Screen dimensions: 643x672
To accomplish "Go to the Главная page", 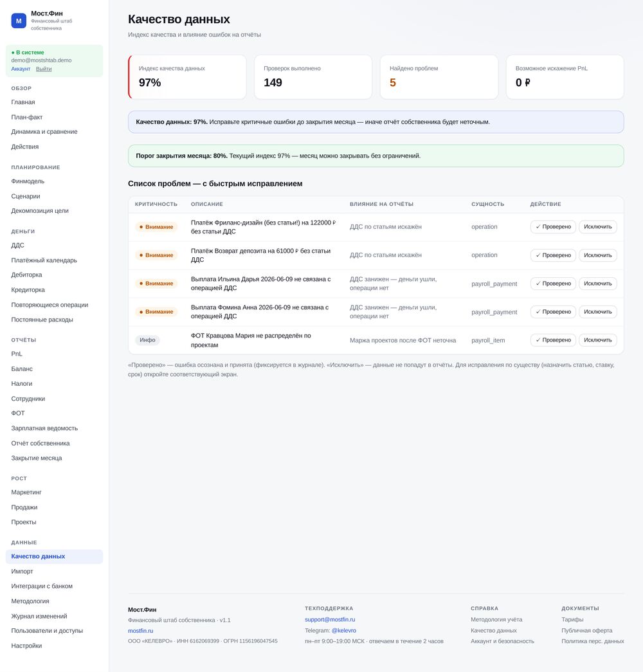I will (x=23, y=102).
